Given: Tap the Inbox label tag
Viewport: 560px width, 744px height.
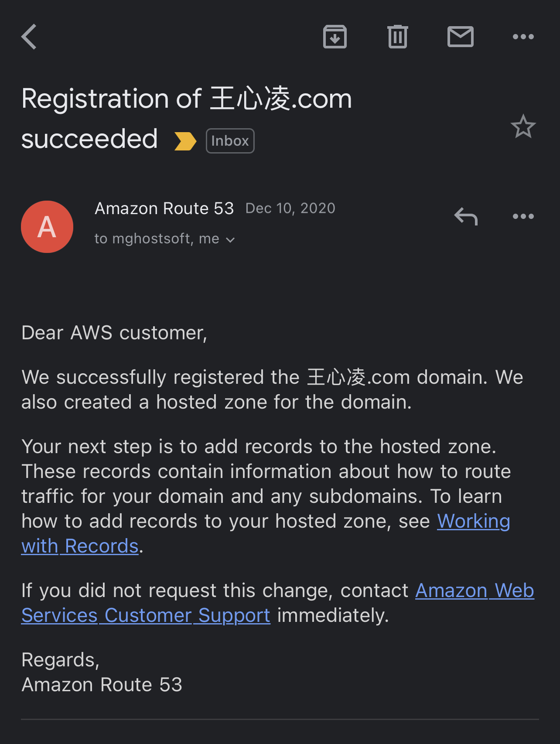Looking at the screenshot, I should point(230,141).
